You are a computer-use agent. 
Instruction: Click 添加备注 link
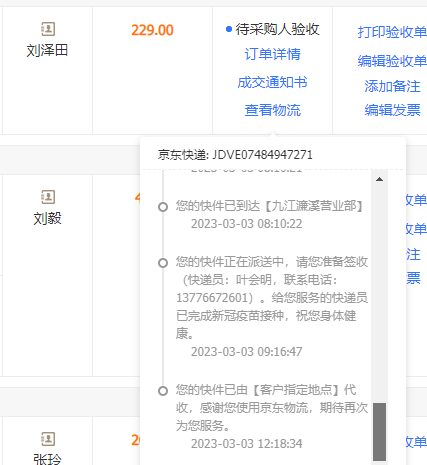pyautogui.click(x=392, y=86)
